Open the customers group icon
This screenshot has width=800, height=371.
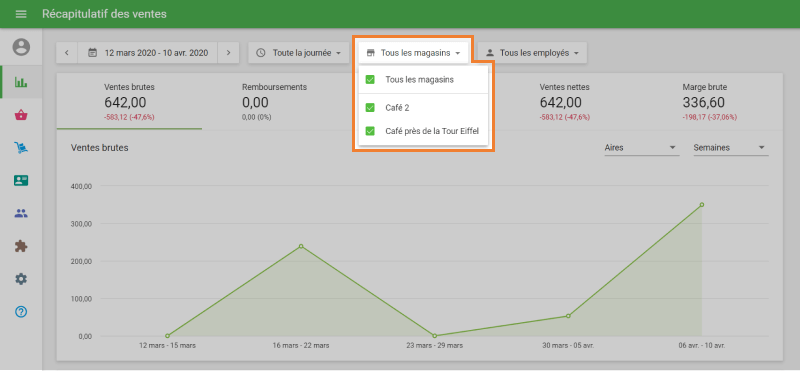click(21, 214)
